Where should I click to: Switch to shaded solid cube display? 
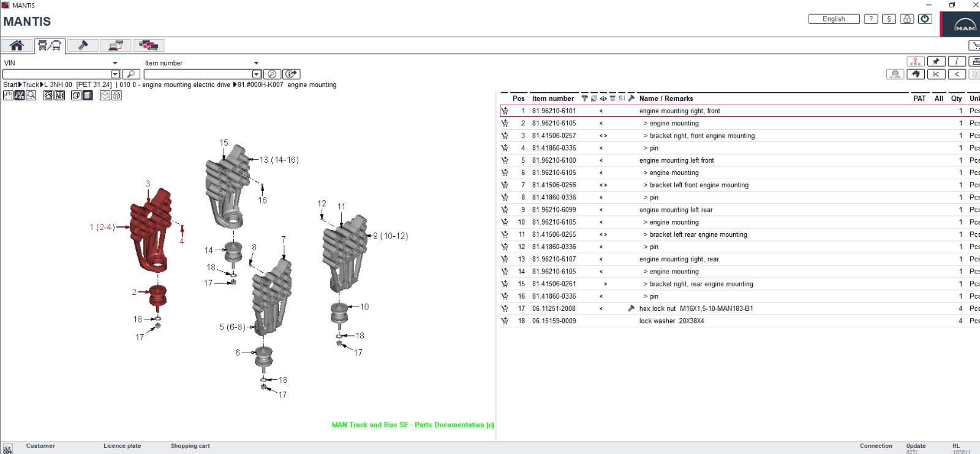[88, 95]
